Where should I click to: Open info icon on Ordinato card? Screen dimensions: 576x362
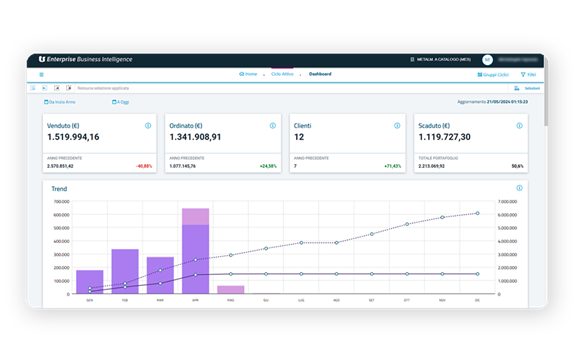point(273,126)
